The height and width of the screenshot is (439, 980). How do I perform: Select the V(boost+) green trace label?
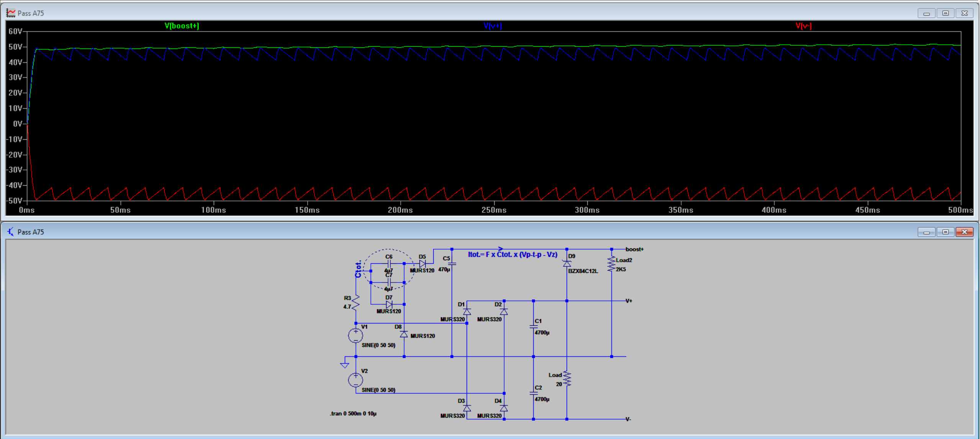[x=182, y=26]
